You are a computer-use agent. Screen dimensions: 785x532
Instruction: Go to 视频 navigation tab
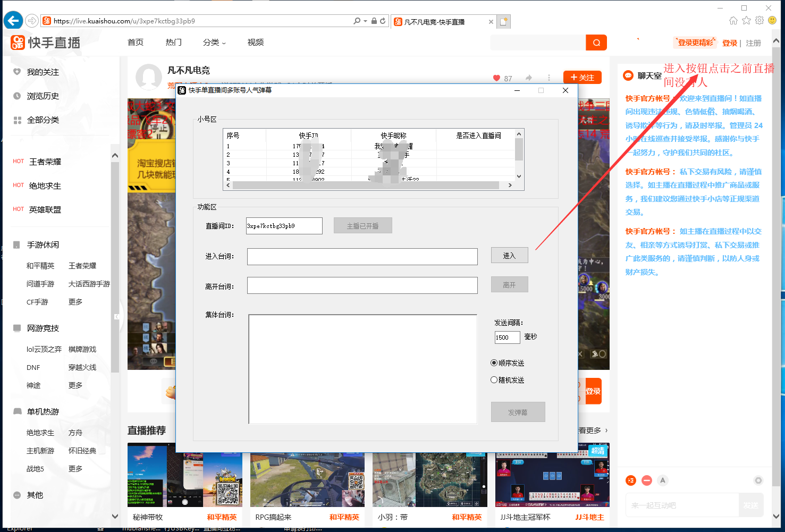point(256,42)
